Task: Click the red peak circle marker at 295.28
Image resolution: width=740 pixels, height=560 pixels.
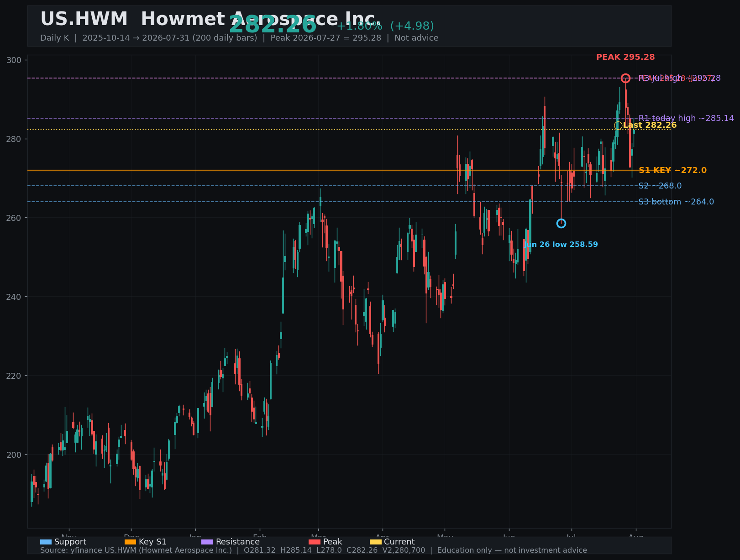Action: click(x=625, y=79)
